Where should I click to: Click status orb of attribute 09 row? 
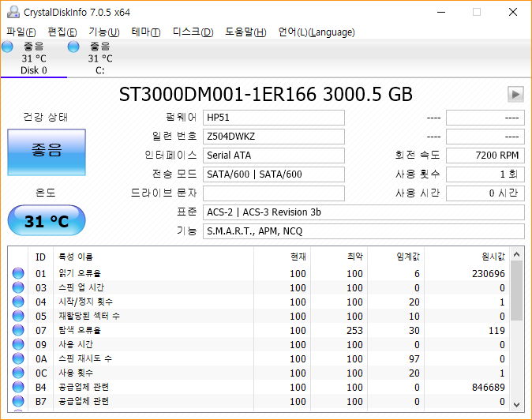[x=18, y=344]
